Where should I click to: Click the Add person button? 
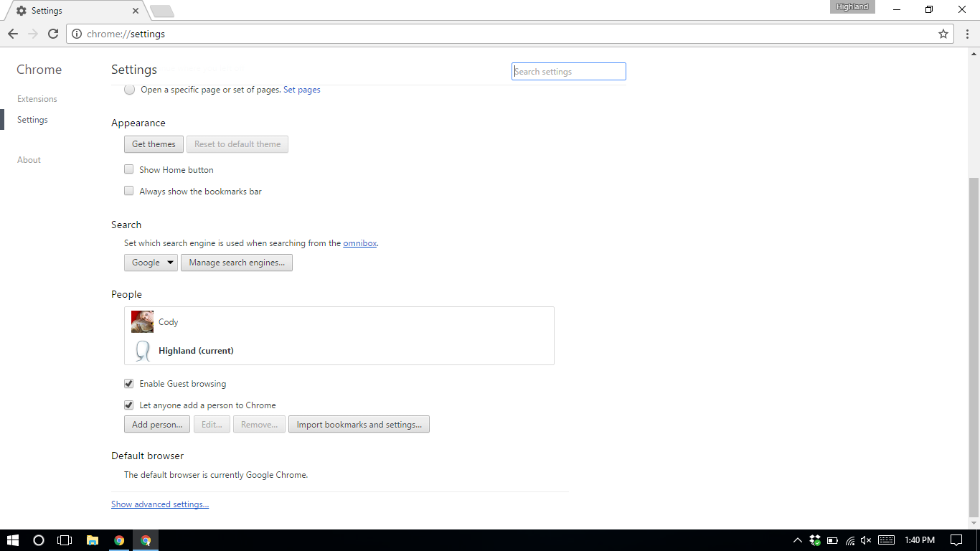point(157,425)
